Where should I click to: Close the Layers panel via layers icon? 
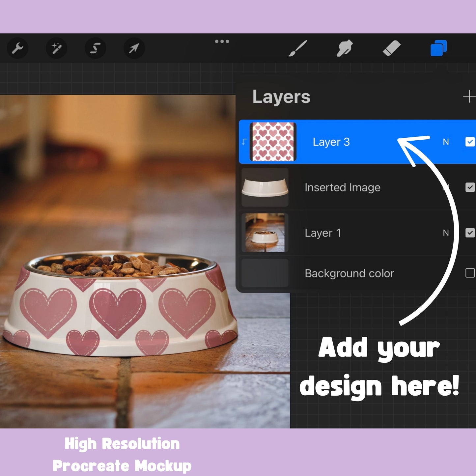(438, 48)
